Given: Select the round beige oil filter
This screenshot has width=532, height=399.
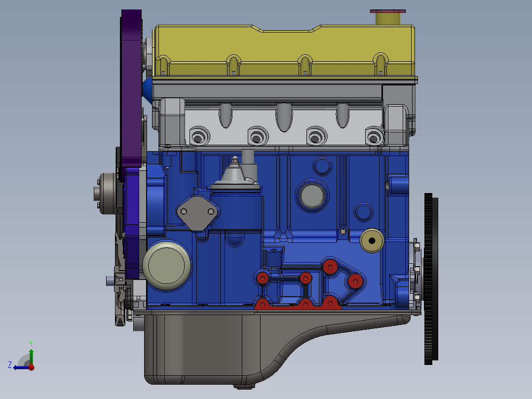Looking at the screenshot, I should [166, 265].
